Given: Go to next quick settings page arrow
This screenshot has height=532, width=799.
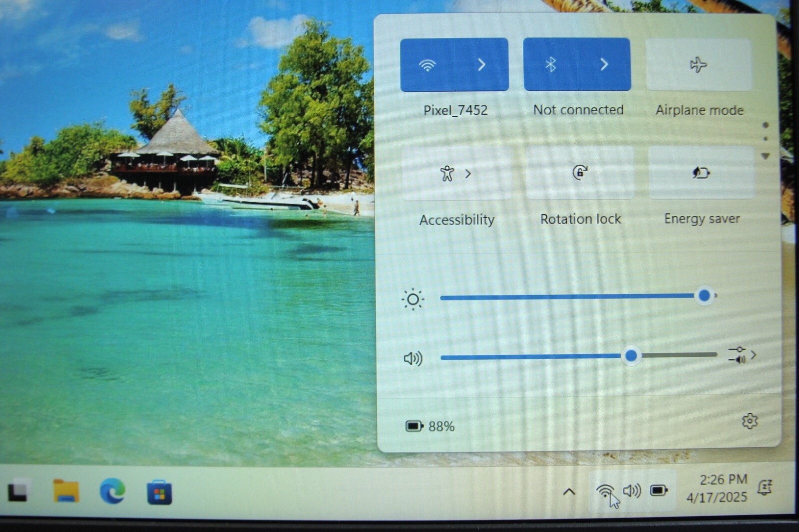Looking at the screenshot, I should 765,156.
